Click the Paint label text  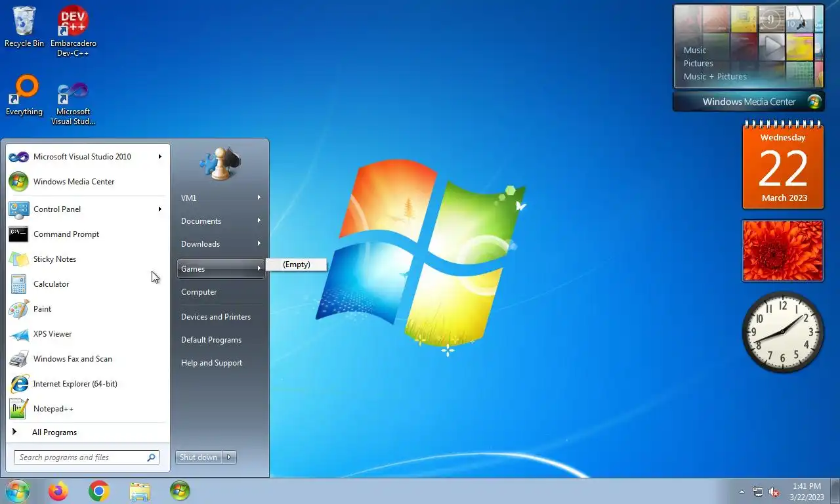point(42,309)
